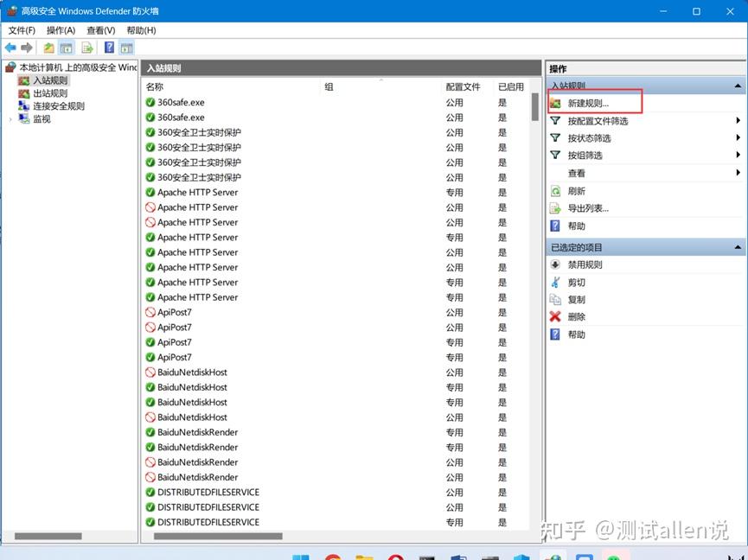748x560 pixels.
Task: Select the 监视 tree node
Action: click(42, 119)
